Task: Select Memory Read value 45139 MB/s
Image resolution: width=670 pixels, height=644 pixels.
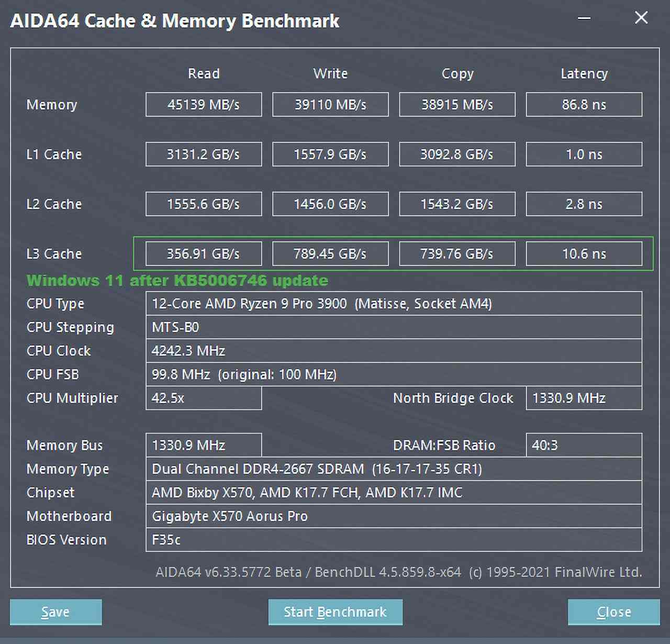Action: pyautogui.click(x=204, y=105)
